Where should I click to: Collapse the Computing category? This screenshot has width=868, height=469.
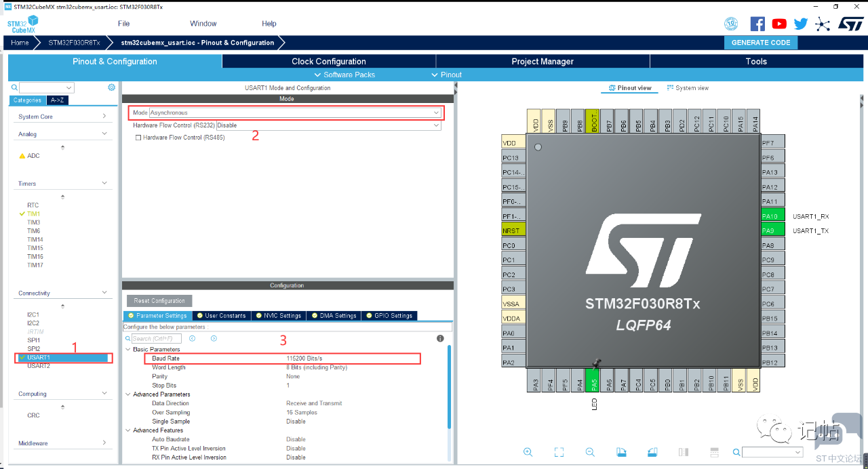pyautogui.click(x=104, y=394)
